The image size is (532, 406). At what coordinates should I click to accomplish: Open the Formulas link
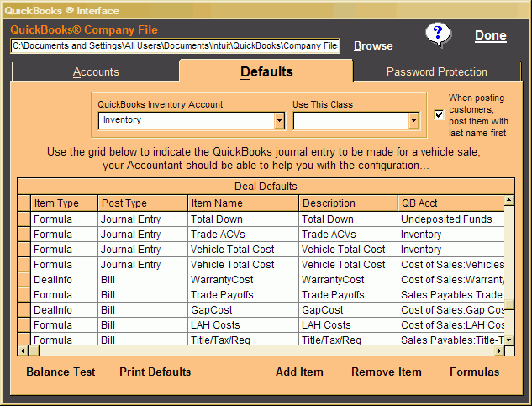[x=474, y=372]
